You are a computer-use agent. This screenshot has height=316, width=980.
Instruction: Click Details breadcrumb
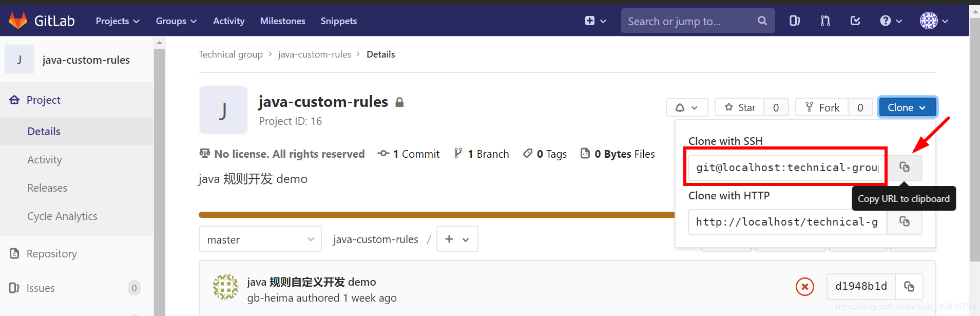point(380,54)
